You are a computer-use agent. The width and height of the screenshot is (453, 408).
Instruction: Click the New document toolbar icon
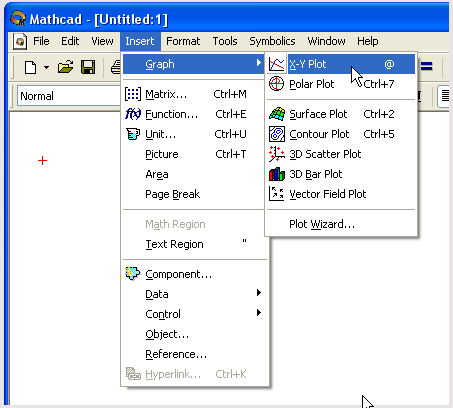pyautogui.click(x=30, y=68)
